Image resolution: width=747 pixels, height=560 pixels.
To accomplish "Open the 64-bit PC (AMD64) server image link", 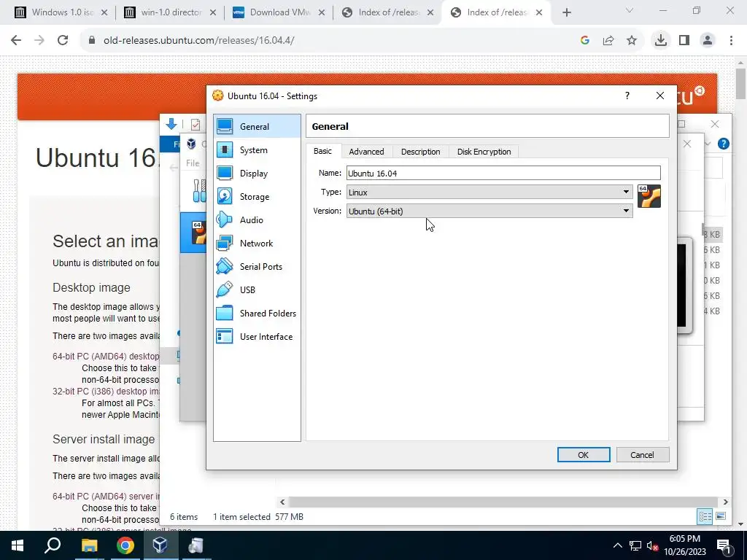I will click(106, 496).
